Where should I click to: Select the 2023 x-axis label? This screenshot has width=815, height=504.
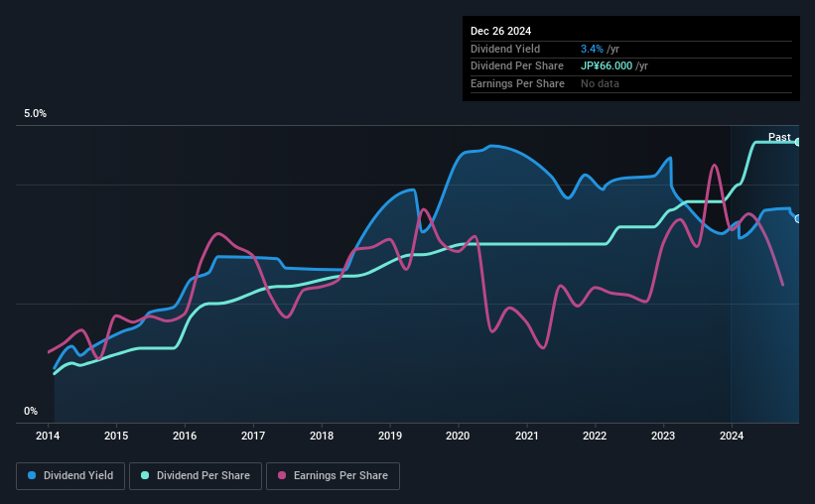coord(663,436)
